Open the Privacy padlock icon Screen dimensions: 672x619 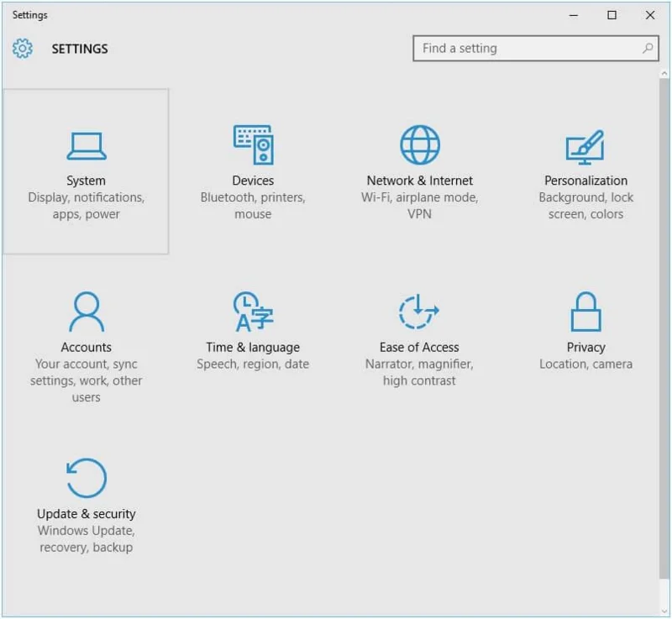[585, 312]
